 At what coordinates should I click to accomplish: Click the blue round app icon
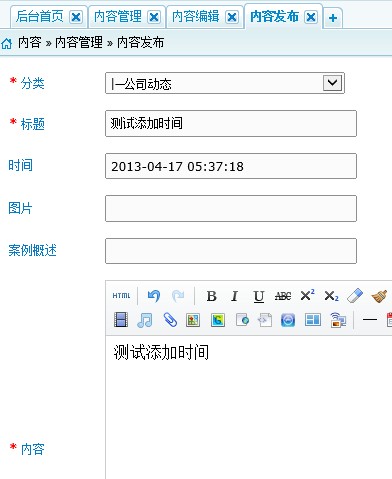tap(288, 320)
